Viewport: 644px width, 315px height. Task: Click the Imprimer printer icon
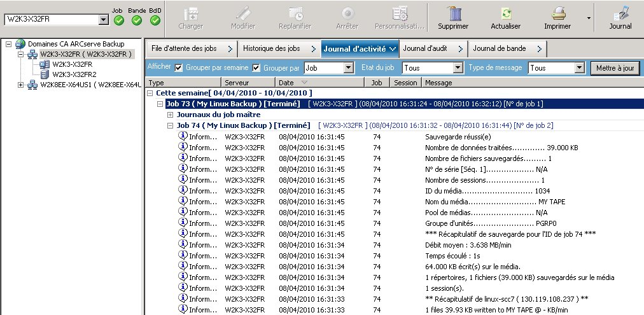pos(558,13)
